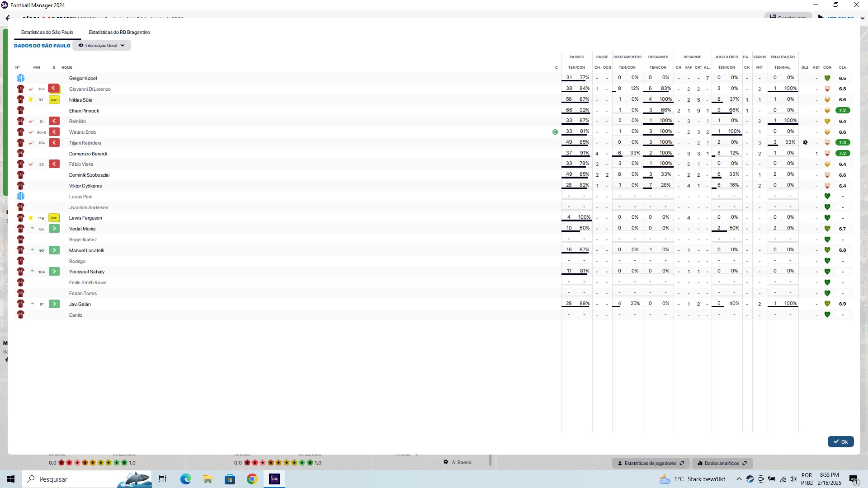Click the green substituted-on arrow for Manuel Locatelli
Image resolution: width=868 pixels, height=488 pixels.
[x=54, y=250]
